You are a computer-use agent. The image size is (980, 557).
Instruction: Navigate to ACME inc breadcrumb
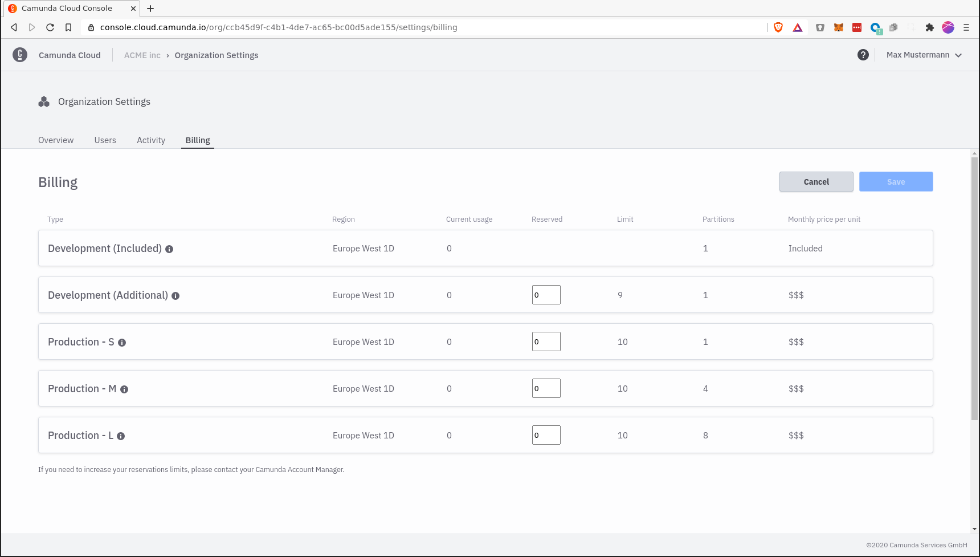pyautogui.click(x=142, y=55)
